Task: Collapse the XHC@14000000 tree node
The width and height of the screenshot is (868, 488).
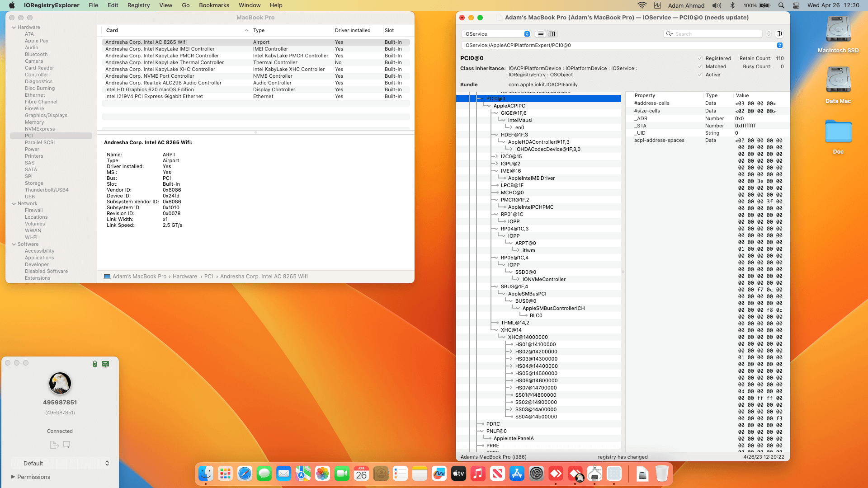Action: 502,337
